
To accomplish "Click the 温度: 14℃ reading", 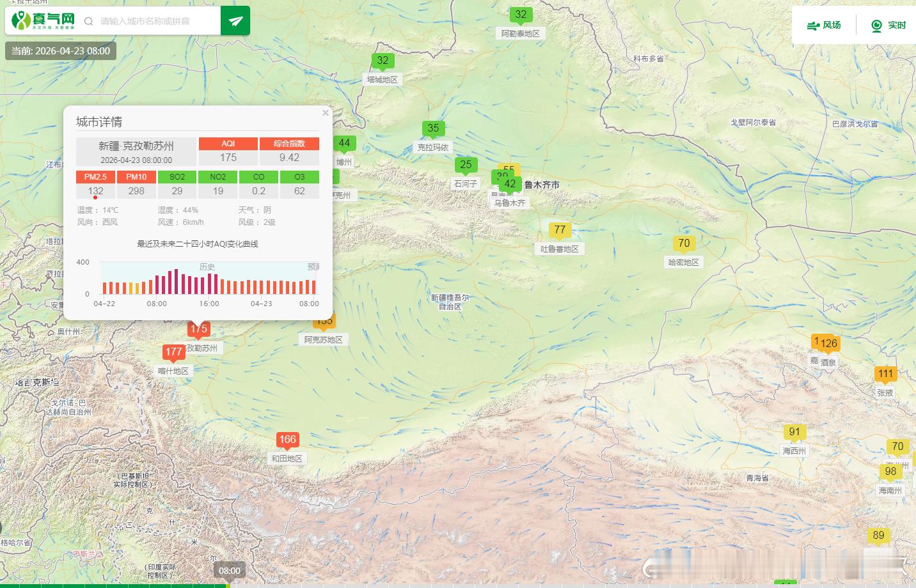I will pos(98,210).
